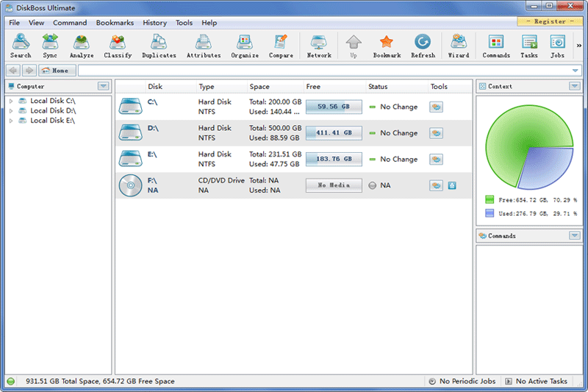Open the Tools menu
The height and width of the screenshot is (392, 588).
[x=184, y=23]
